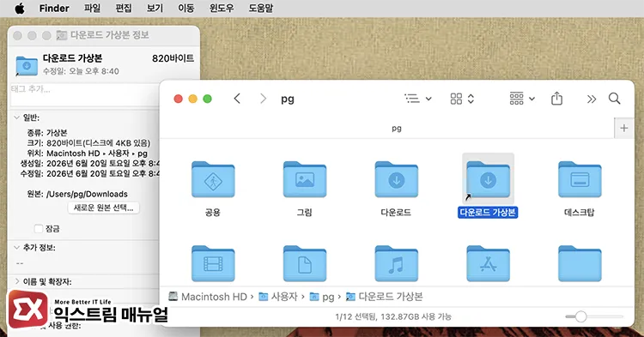Expand the 이름 및 확장자 section
Image resolution: width=644 pixels, height=337 pixels.
click(x=17, y=281)
